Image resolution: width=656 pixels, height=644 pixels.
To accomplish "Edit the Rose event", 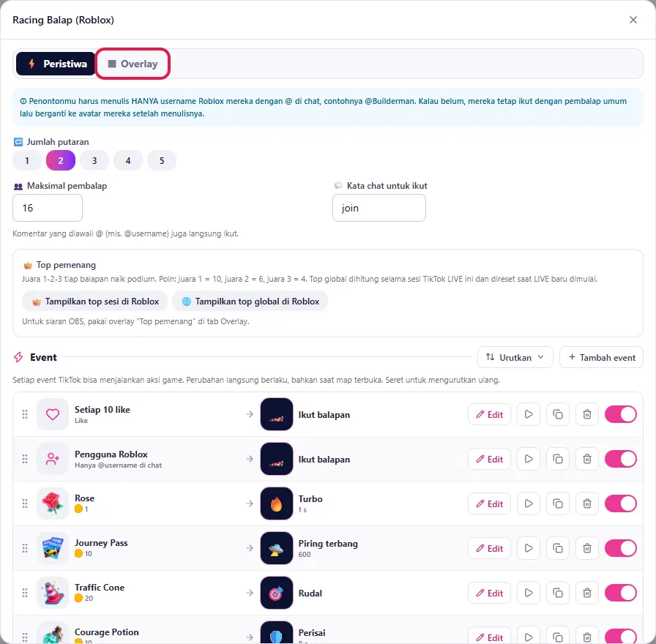I will tap(489, 504).
